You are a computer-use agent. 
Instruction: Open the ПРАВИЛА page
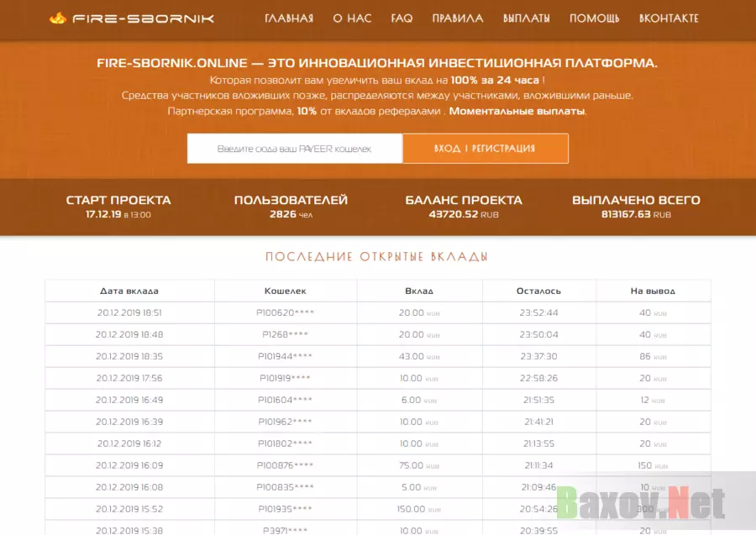[458, 18]
